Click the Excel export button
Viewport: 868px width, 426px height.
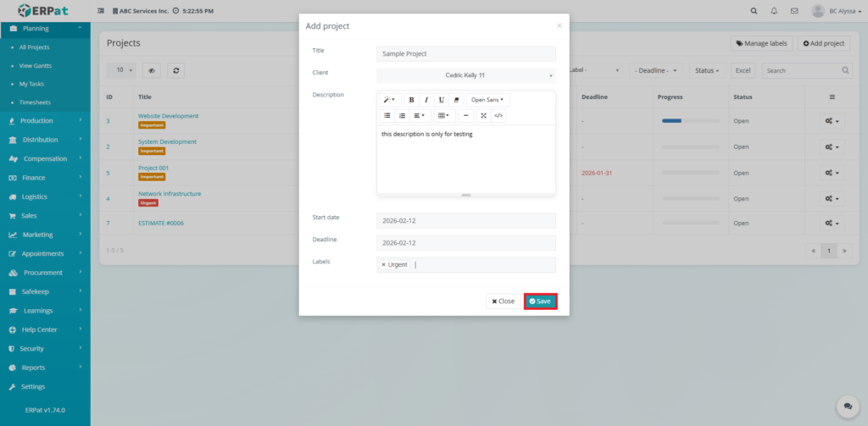click(743, 71)
